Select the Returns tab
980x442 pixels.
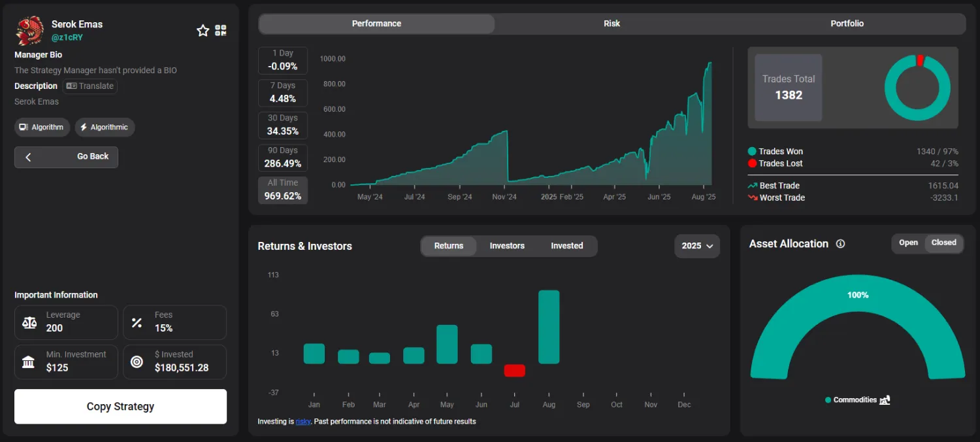(x=449, y=246)
